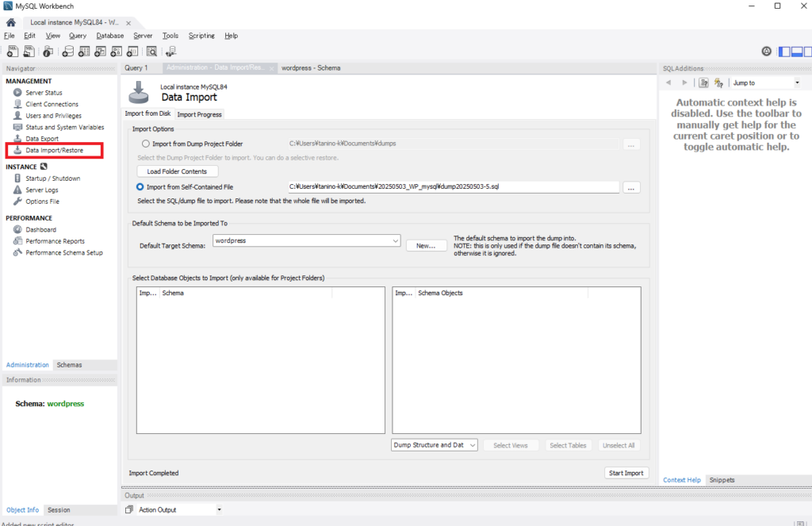
Task: Close the Administration - Data Import tab
Action: pos(271,68)
